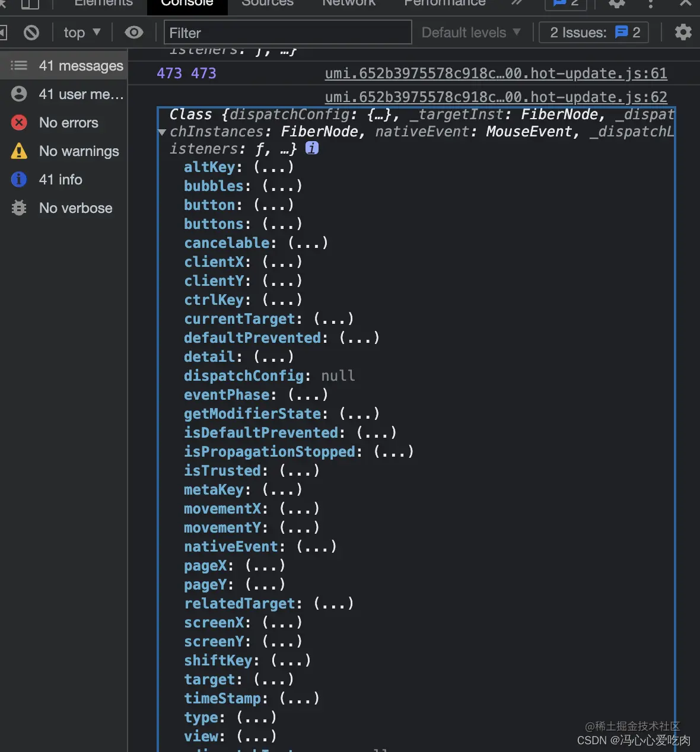Evaluate the currentTarget getter (...)
Image resolution: width=700 pixels, height=752 pixels.
[x=333, y=319]
